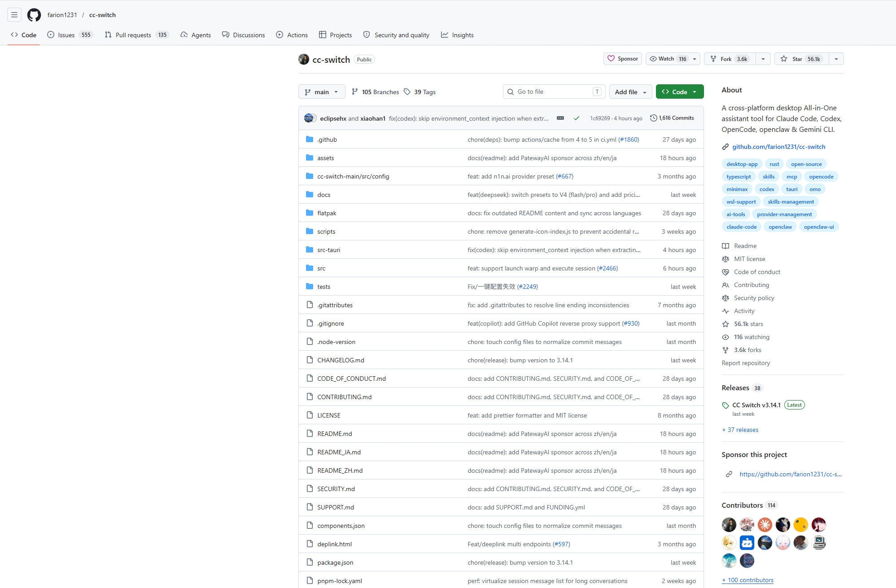This screenshot has height=588, width=896.
Task: Click the orange starburst contributor avatar
Action: [765, 524]
